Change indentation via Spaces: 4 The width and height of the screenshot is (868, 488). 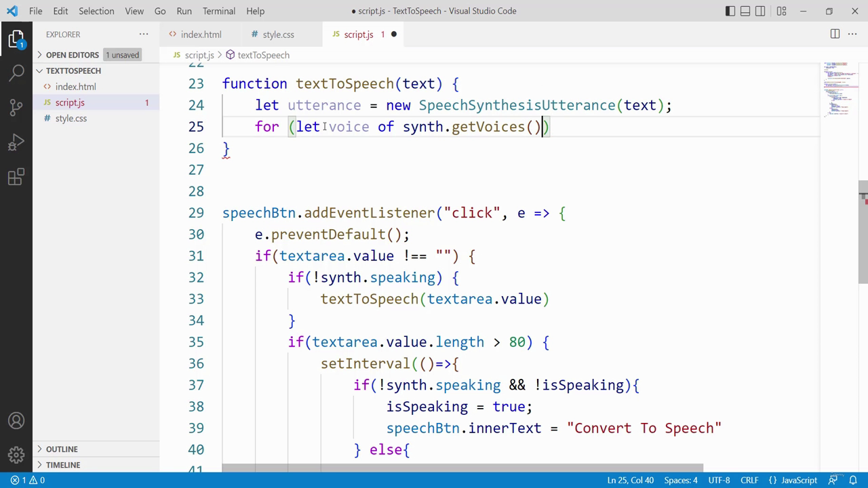pyautogui.click(x=681, y=480)
